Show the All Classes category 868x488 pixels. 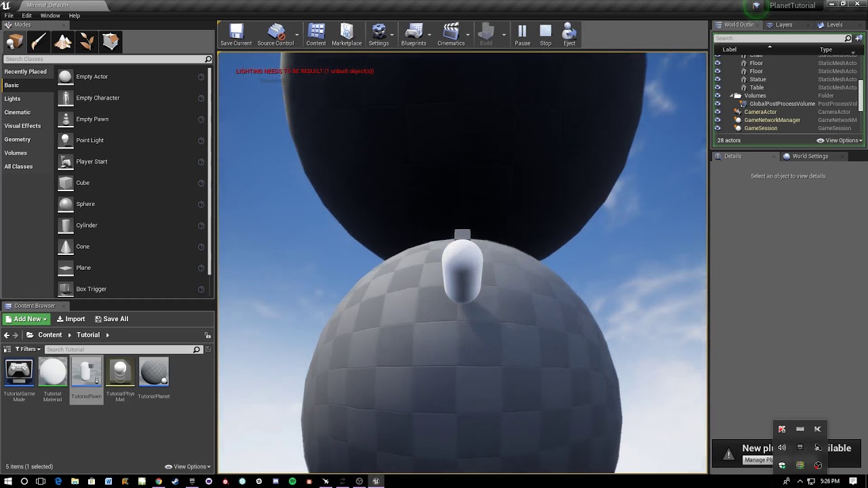[x=18, y=167]
